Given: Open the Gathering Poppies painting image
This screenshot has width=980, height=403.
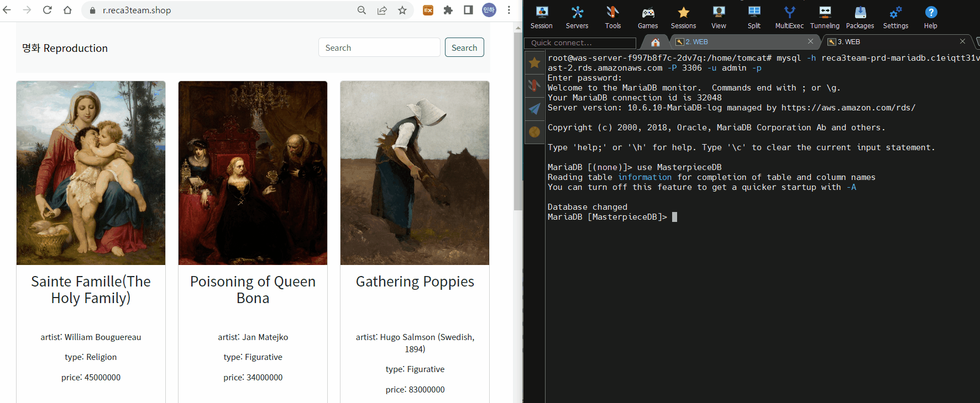Looking at the screenshot, I should (415, 173).
